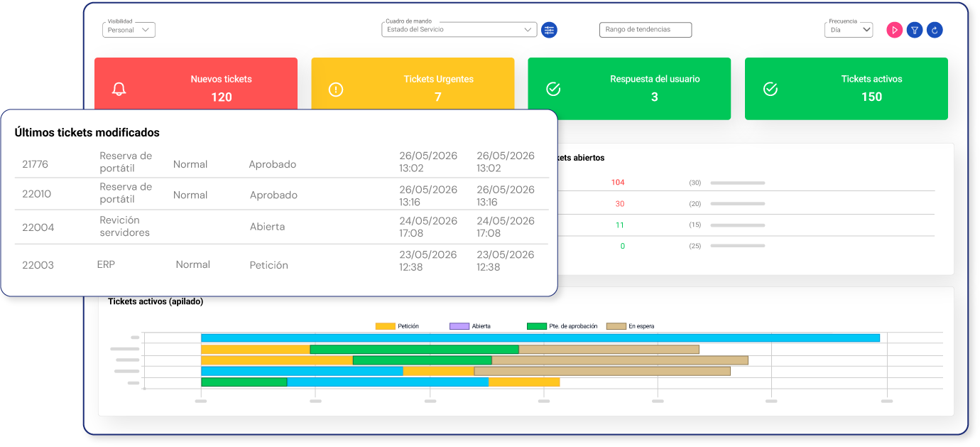The width and height of the screenshot is (980, 447).
Task: Toggle Pte. de aprobación legend item
Action: 562,326
